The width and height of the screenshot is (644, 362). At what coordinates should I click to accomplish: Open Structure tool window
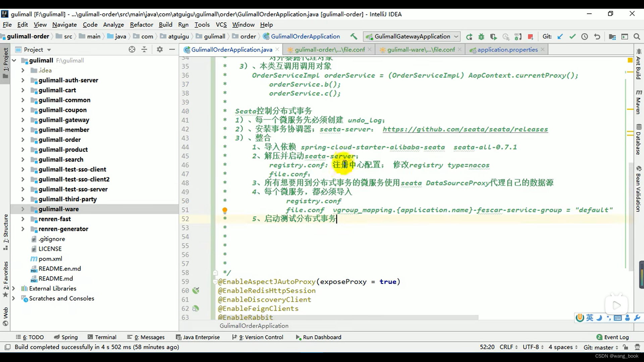pos(5,232)
